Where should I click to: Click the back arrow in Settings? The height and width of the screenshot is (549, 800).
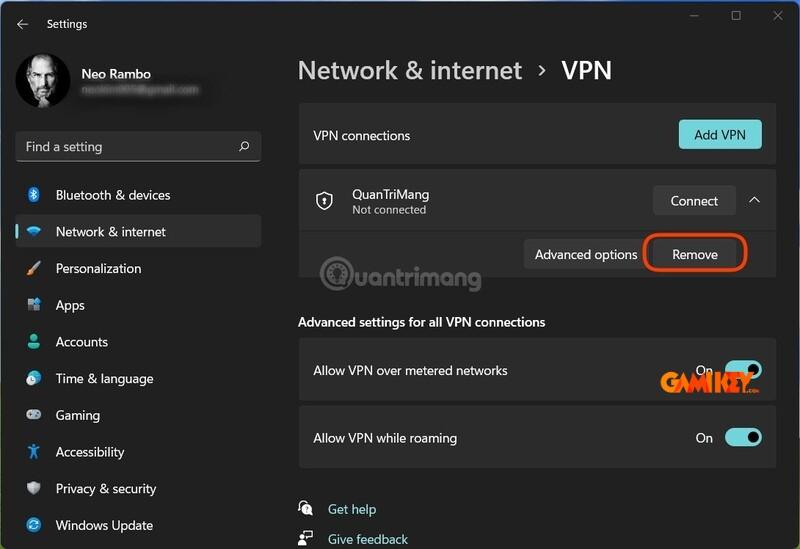point(22,24)
